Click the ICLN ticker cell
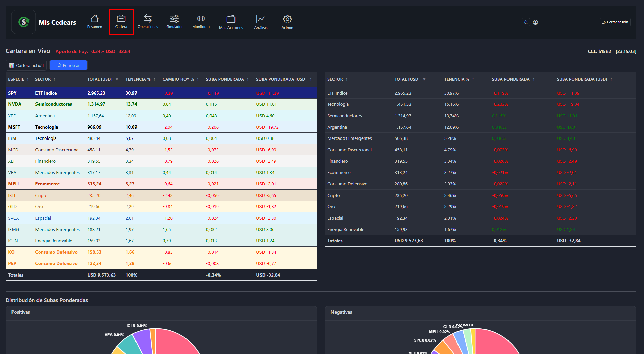 click(x=13, y=241)
